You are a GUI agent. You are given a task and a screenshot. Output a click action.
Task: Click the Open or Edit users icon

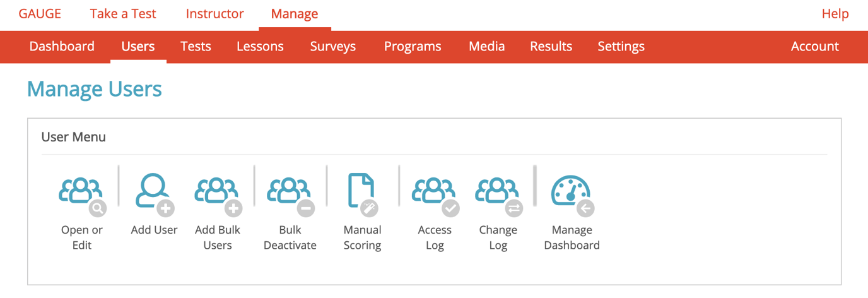[x=82, y=195]
